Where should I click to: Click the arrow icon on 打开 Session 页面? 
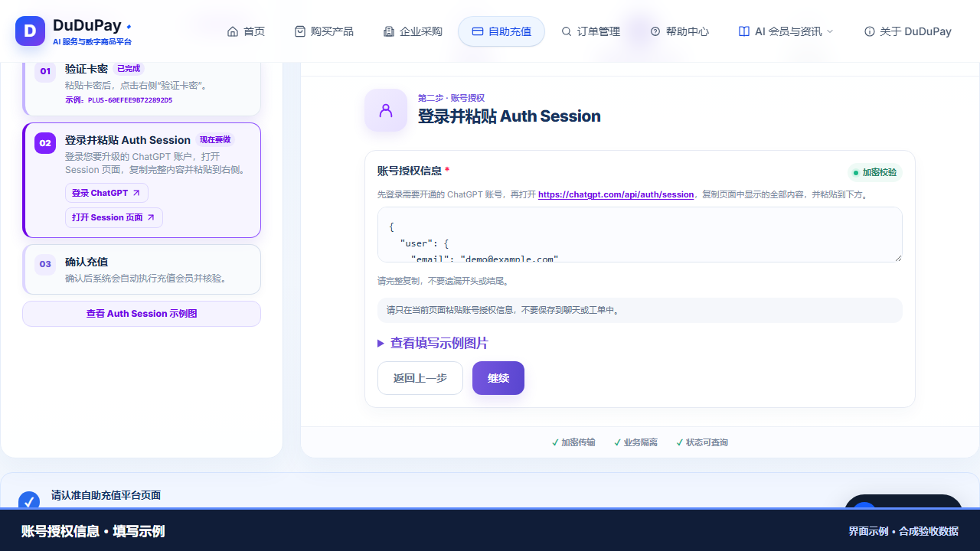[151, 217]
